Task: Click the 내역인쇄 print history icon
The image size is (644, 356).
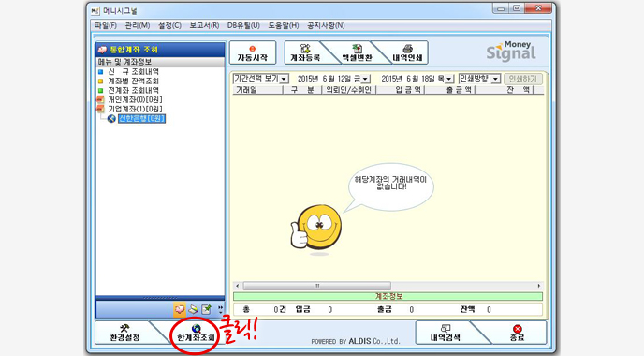Action: pyautogui.click(x=407, y=52)
